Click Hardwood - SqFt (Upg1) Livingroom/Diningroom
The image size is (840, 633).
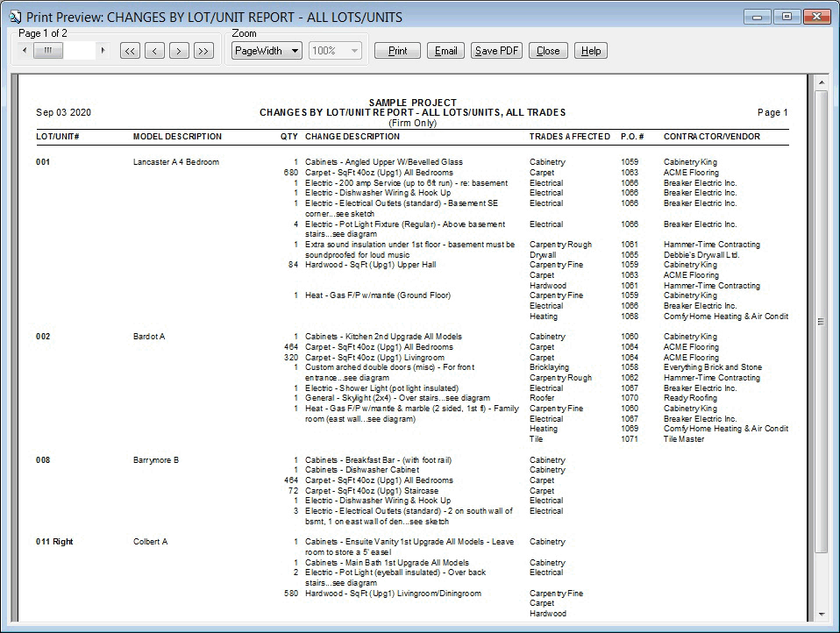[393, 594]
